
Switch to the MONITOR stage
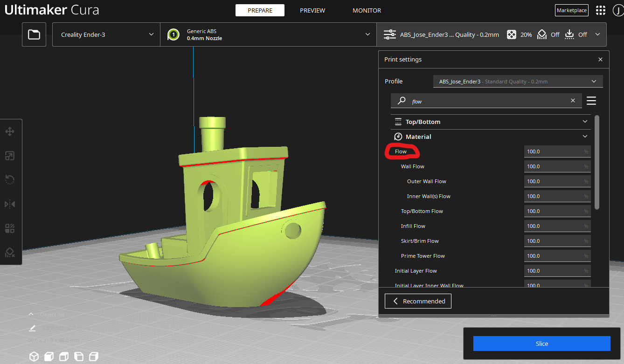367,10
